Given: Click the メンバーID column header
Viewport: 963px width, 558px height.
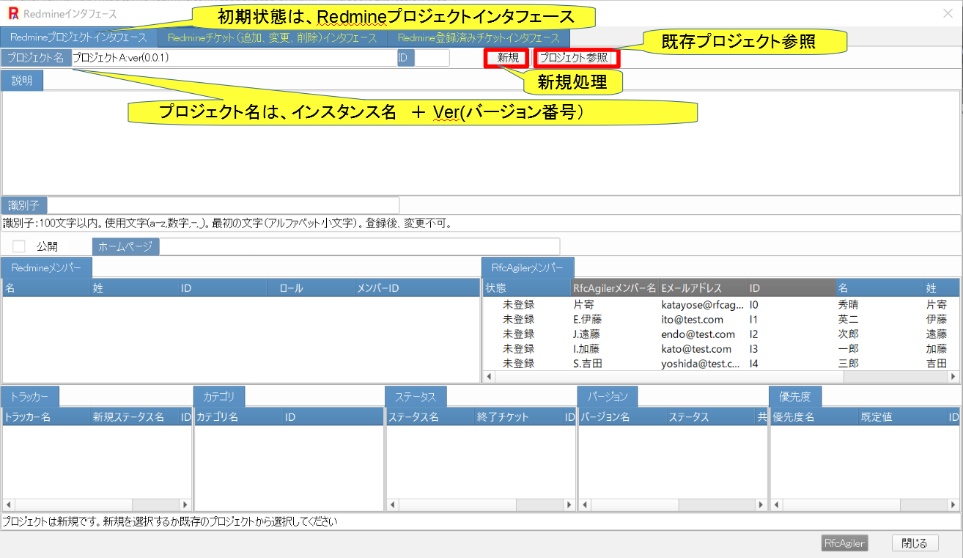Looking at the screenshot, I should point(417,288).
